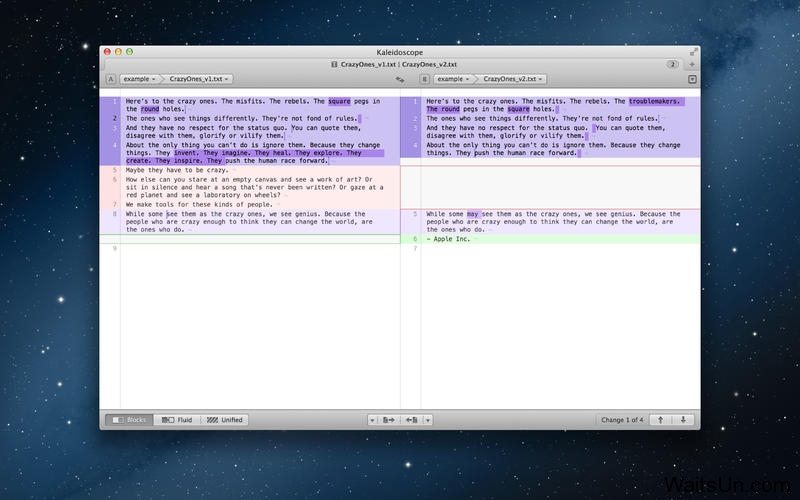This screenshot has height=500, width=800.
Task: Select the CrazyOnes_v1.txt | CrazyOnes_v2.txt tab
Action: point(399,64)
